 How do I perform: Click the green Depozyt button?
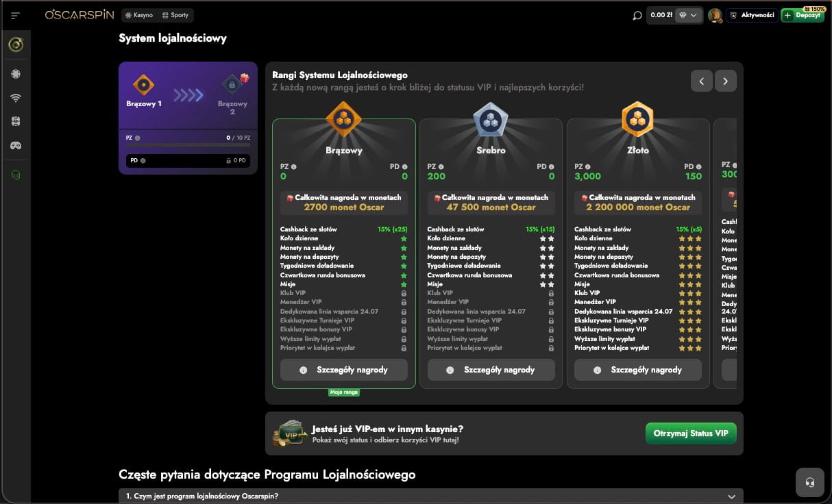803,15
